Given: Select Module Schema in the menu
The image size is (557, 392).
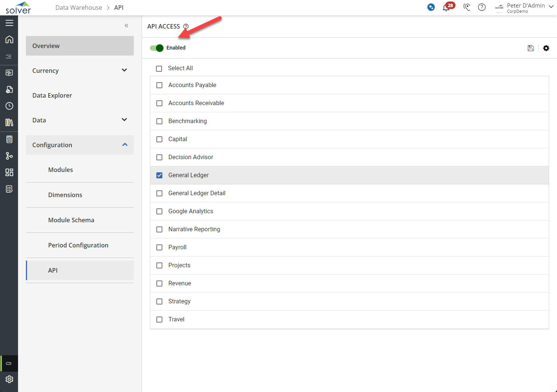Looking at the screenshot, I should pos(71,220).
